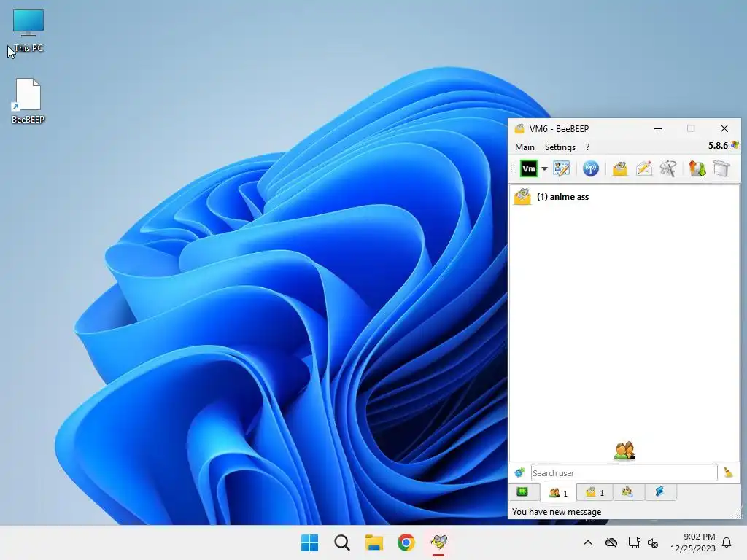The width and height of the screenshot is (747, 560).
Task: Click the grey box icon in toolbar
Action: (721, 168)
